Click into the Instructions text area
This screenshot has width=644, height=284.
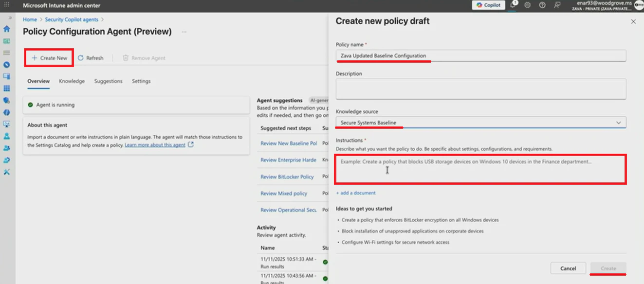pyautogui.click(x=480, y=169)
